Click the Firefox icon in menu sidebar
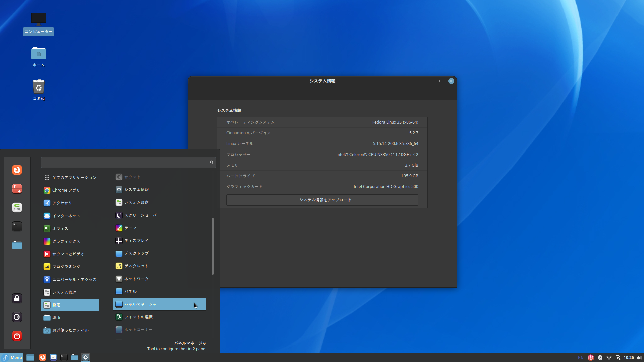644x362 pixels. point(17,170)
